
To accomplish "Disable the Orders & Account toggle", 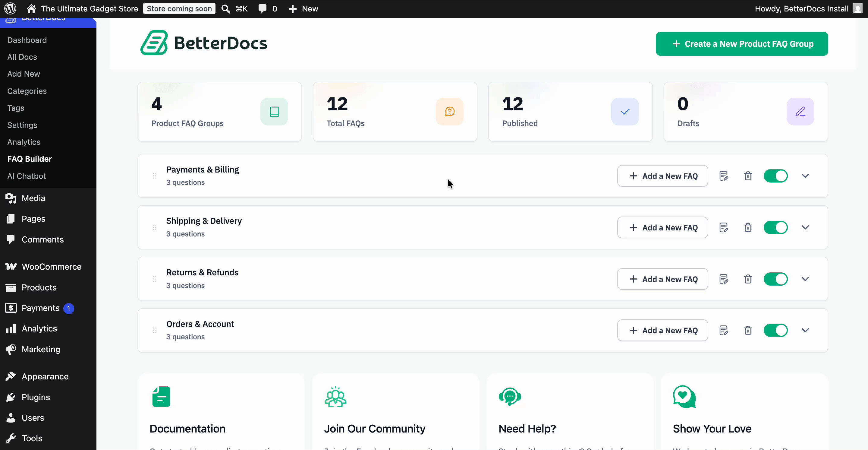I will coord(775,330).
